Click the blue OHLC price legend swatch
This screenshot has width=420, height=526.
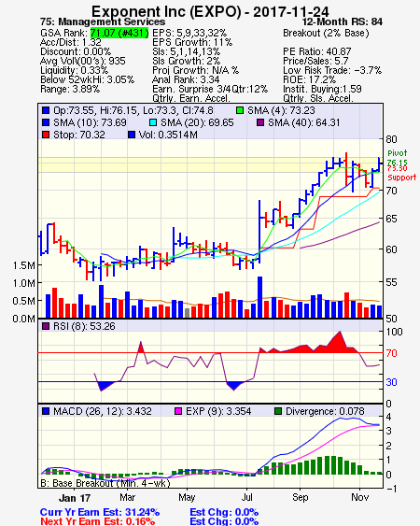(46, 110)
